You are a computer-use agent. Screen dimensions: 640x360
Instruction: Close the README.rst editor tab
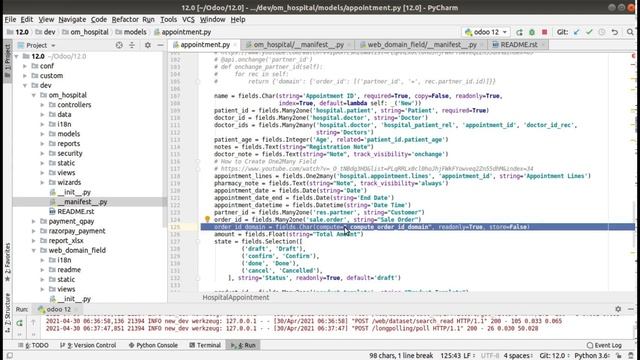(543, 45)
